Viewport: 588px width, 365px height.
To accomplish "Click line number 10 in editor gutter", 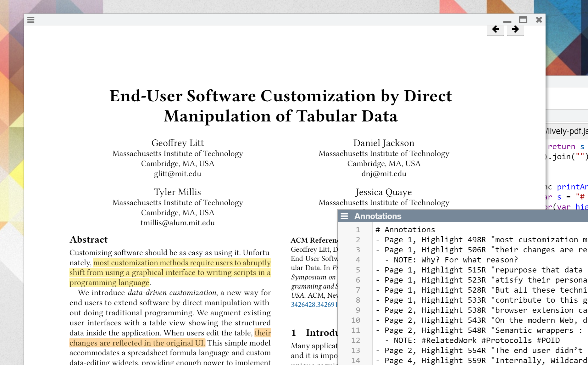I will click(356, 320).
